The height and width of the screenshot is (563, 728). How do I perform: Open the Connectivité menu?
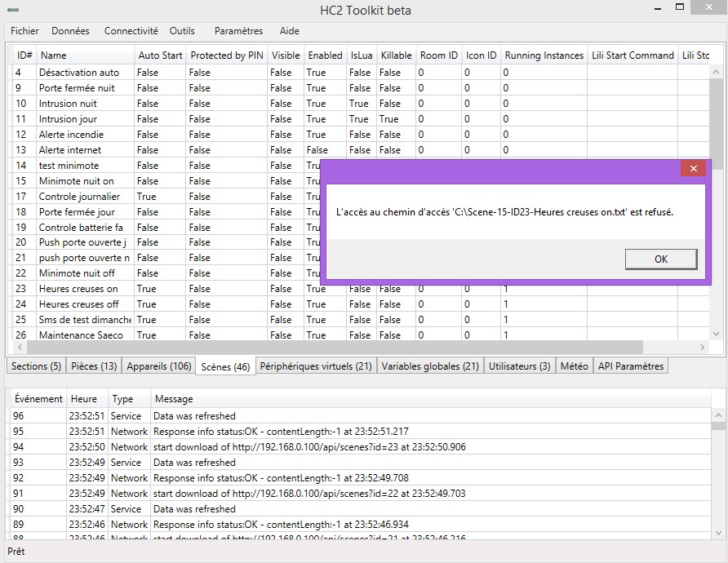click(x=131, y=31)
